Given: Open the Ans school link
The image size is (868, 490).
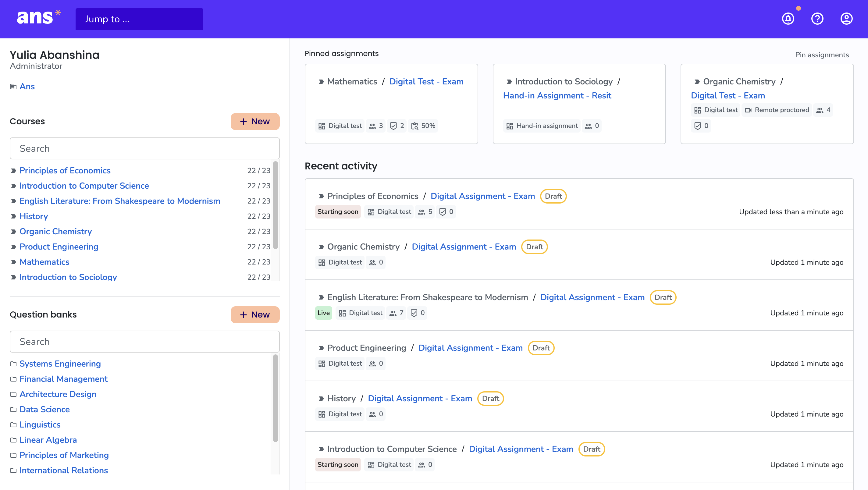Looking at the screenshot, I should point(27,87).
